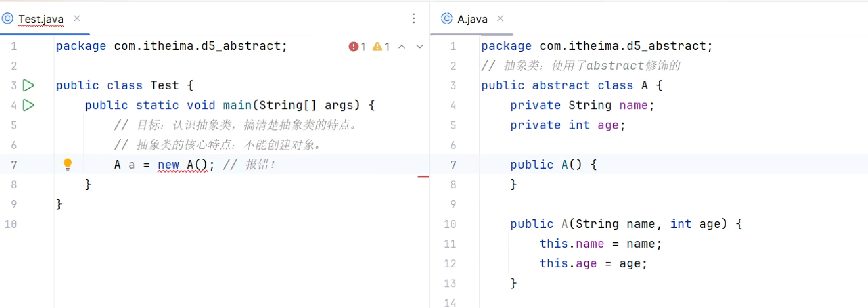The height and width of the screenshot is (308, 868).
Task: Click the run icon beside main method
Action: tap(28, 105)
